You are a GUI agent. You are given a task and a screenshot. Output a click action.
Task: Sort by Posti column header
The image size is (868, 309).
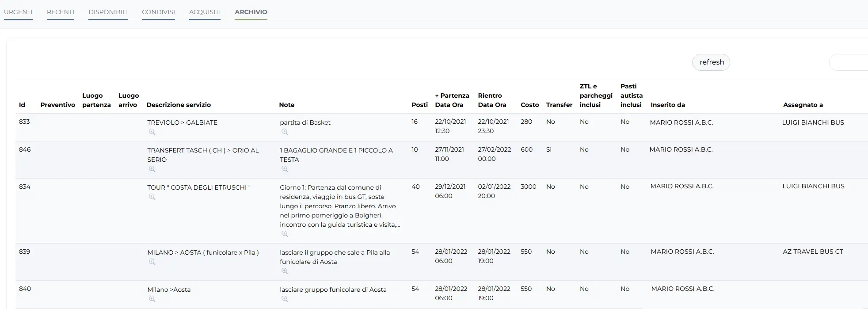pyautogui.click(x=419, y=105)
